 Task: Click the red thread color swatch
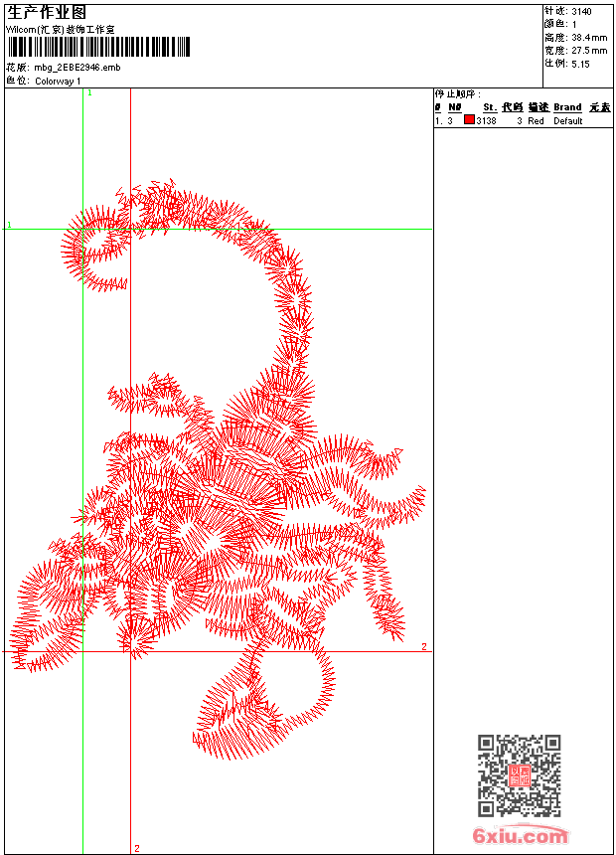point(469,119)
